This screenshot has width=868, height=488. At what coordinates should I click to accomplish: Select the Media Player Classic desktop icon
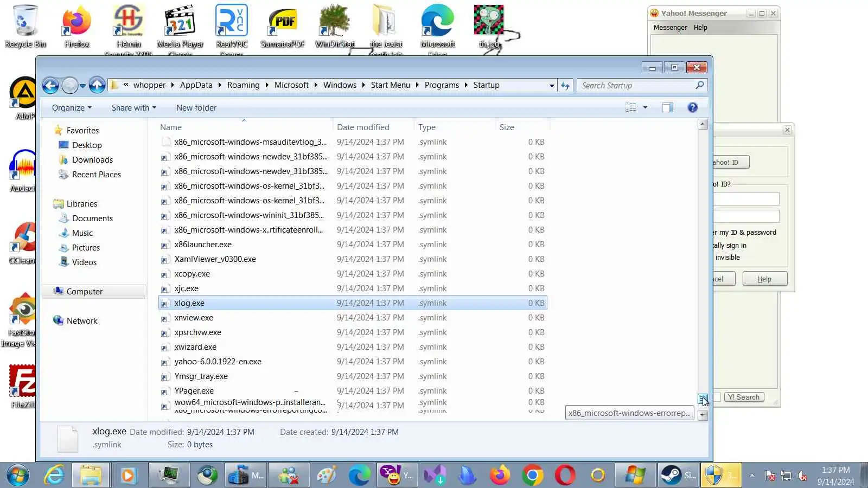pyautogui.click(x=180, y=29)
